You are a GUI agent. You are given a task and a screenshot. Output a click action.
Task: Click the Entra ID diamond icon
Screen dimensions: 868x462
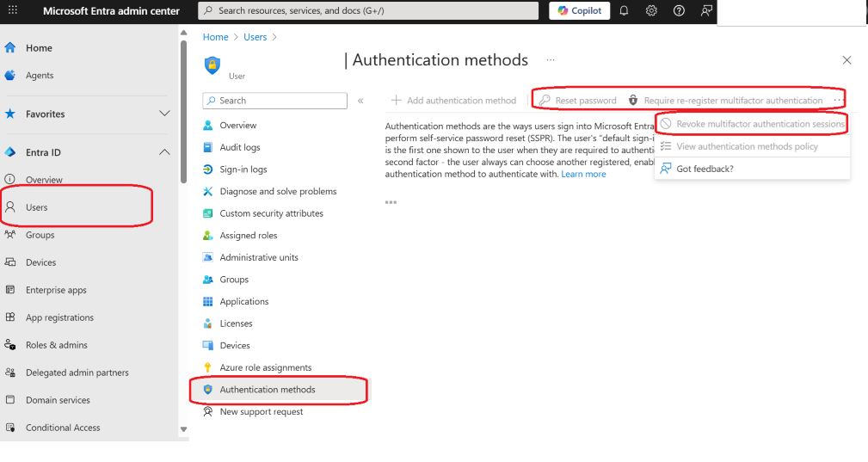[10, 152]
